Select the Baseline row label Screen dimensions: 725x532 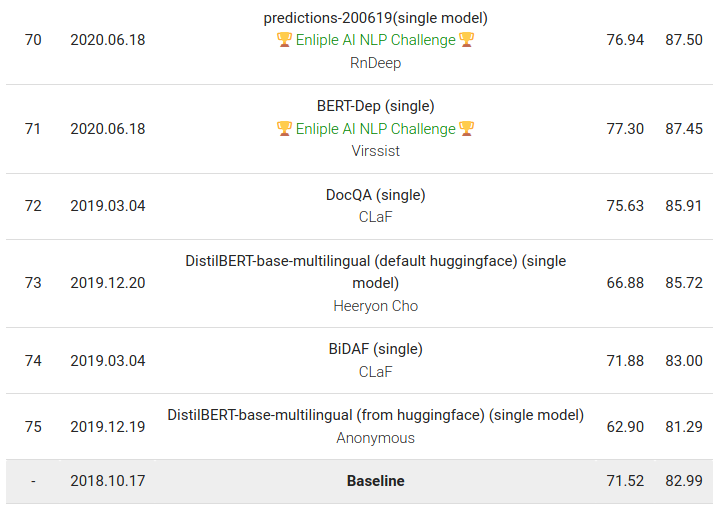375,481
